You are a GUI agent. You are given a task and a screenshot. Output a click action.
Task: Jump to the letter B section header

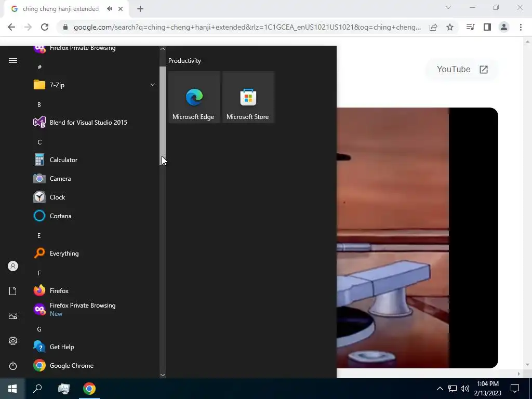[39, 105]
